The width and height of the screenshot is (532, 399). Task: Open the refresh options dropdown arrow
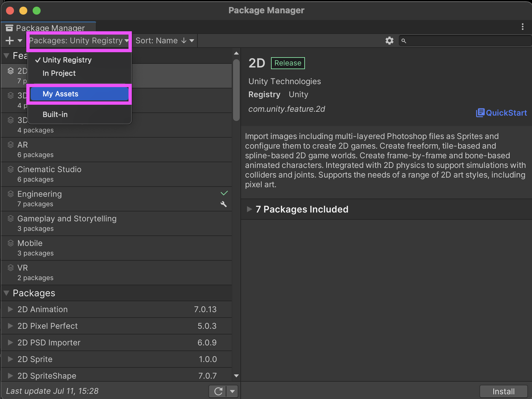(232, 391)
